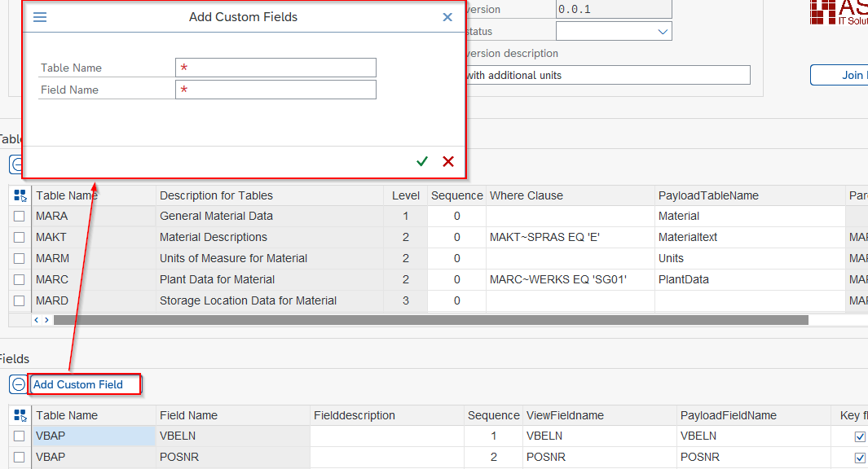Image resolution: width=868 pixels, height=469 pixels.
Task: Tick the MARC row checkbox
Action: tap(19, 280)
